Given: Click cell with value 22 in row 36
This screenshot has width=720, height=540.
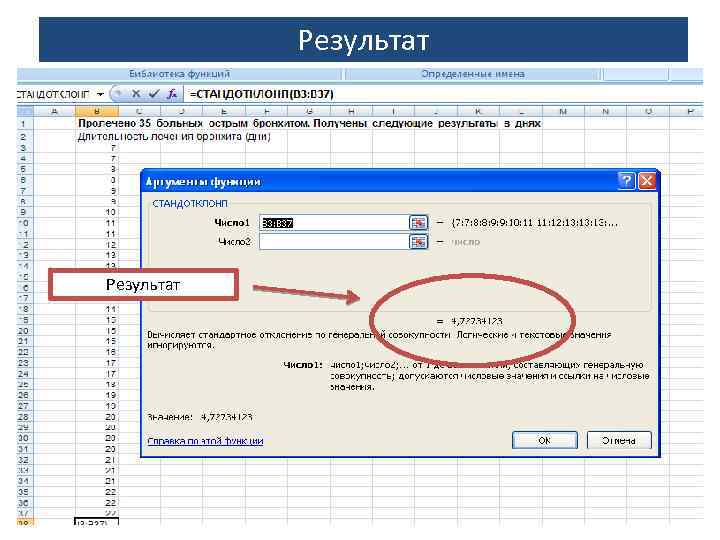Looking at the screenshot, I should [97, 503].
